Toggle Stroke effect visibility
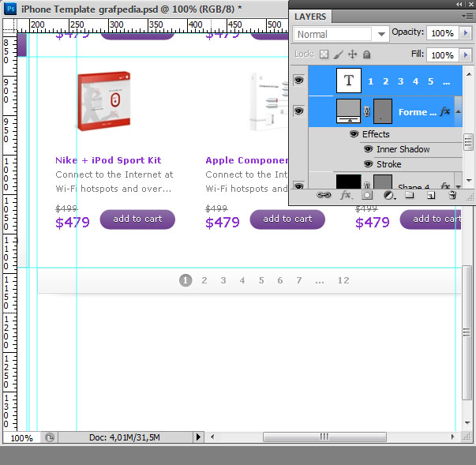Image resolution: width=476 pixels, height=465 pixels. (368, 164)
